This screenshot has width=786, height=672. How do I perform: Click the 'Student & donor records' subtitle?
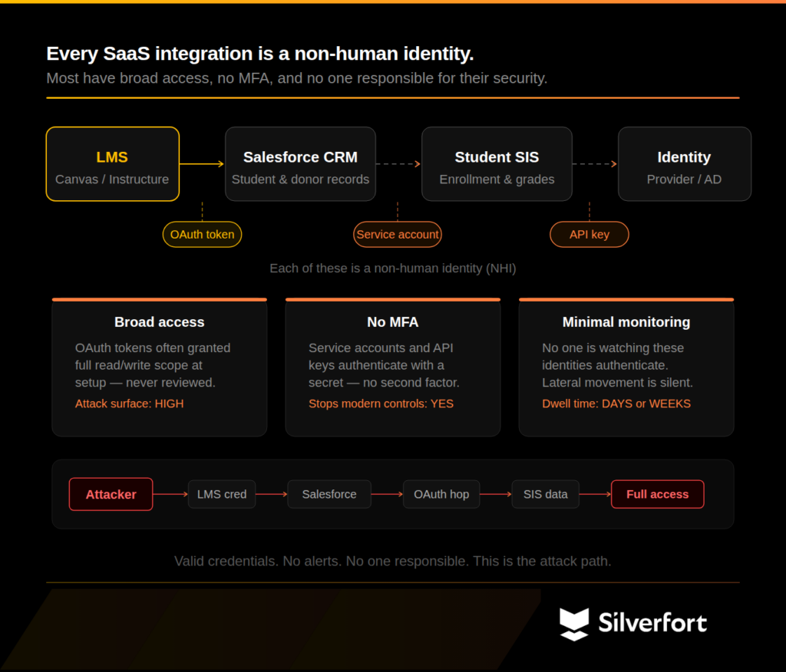point(300,180)
